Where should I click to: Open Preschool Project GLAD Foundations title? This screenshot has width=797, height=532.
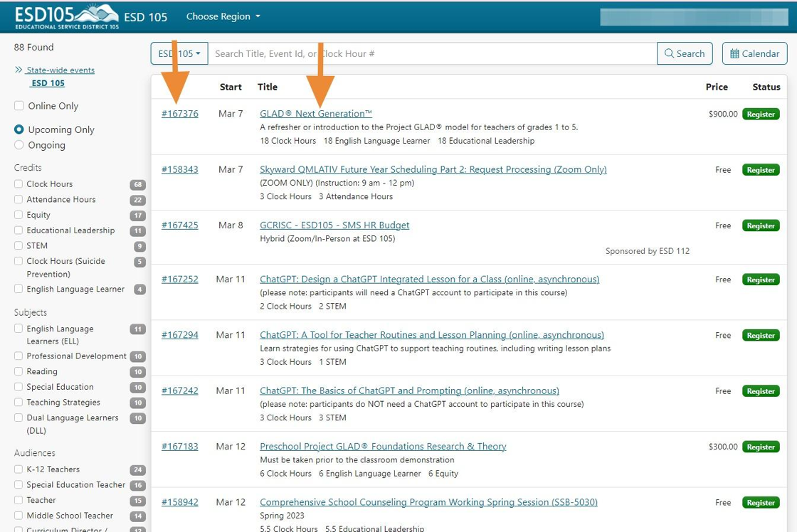[x=383, y=447]
